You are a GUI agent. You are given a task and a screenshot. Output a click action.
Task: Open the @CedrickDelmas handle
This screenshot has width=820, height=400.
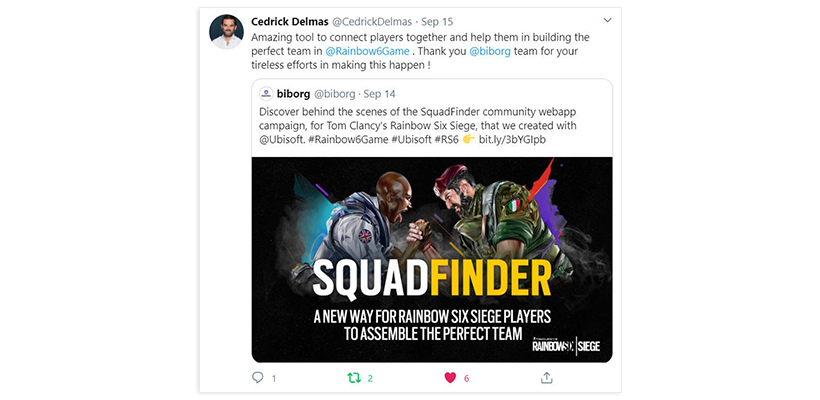(x=372, y=21)
